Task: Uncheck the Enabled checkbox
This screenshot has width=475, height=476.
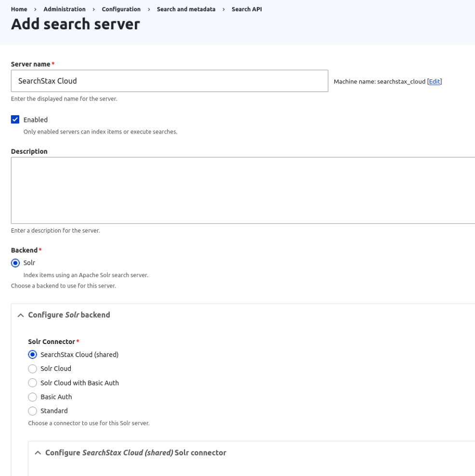Action: (15, 119)
